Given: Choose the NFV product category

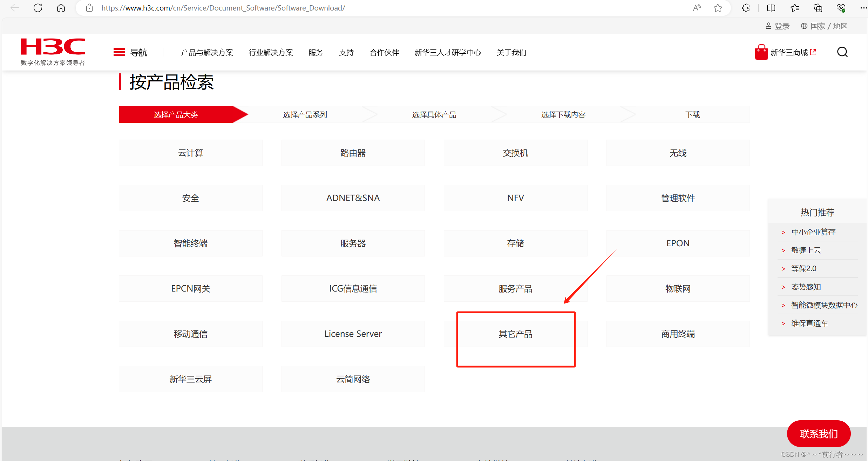Looking at the screenshot, I should (516, 198).
